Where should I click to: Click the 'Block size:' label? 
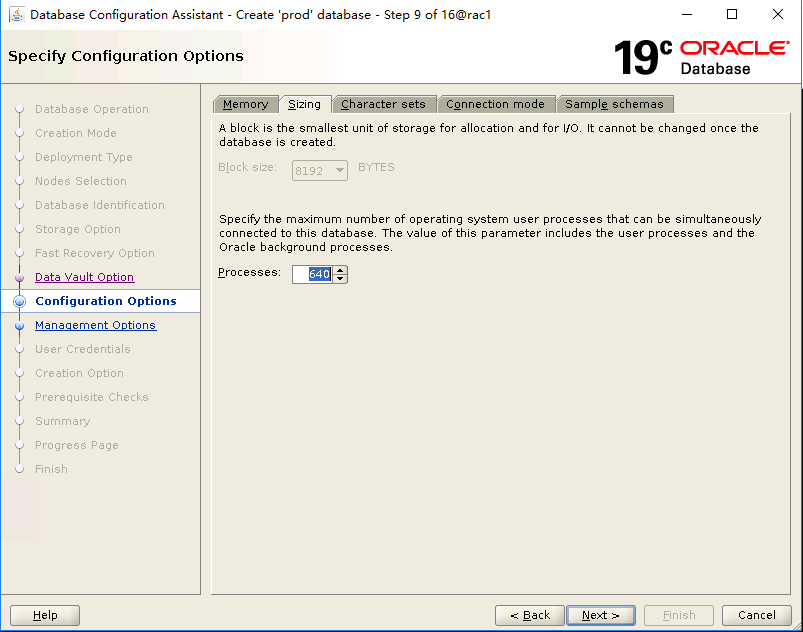click(247, 167)
